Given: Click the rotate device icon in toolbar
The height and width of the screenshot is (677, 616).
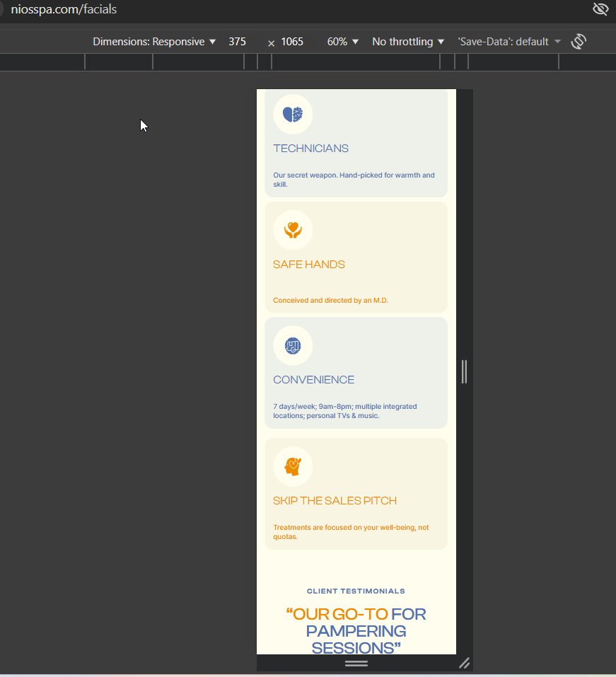Looking at the screenshot, I should point(579,42).
